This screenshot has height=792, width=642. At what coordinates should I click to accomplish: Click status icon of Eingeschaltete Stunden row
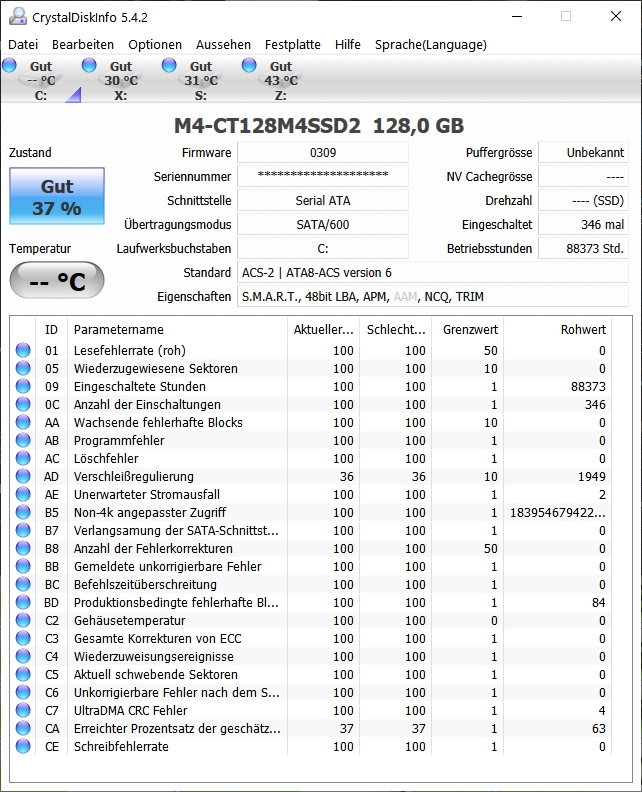[x=23, y=386]
